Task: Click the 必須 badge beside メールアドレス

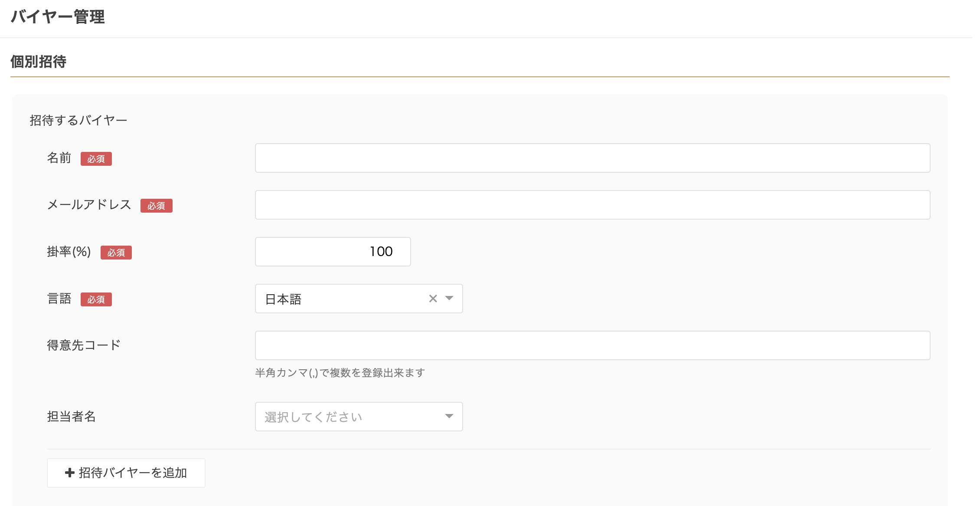Action: click(x=156, y=206)
